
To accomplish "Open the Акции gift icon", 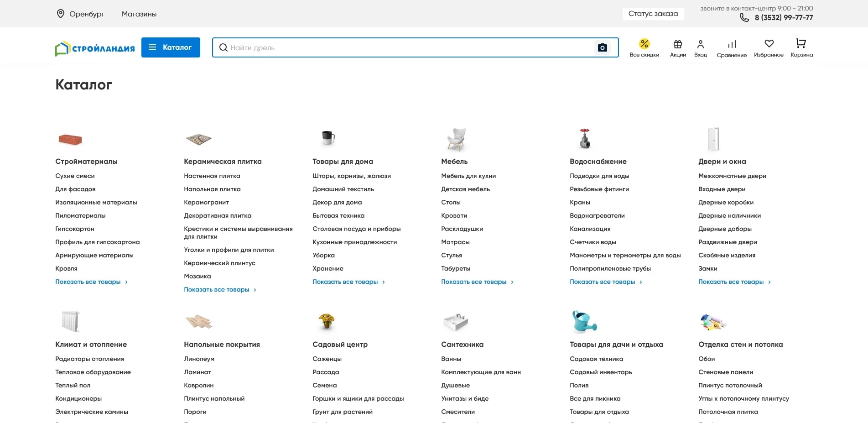I will click(x=677, y=44).
